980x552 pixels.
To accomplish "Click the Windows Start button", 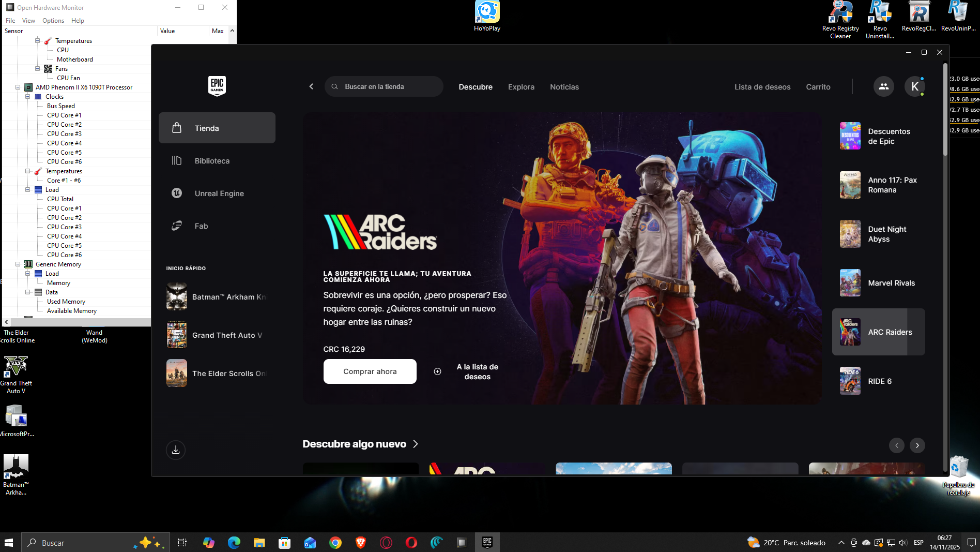I will [9, 542].
